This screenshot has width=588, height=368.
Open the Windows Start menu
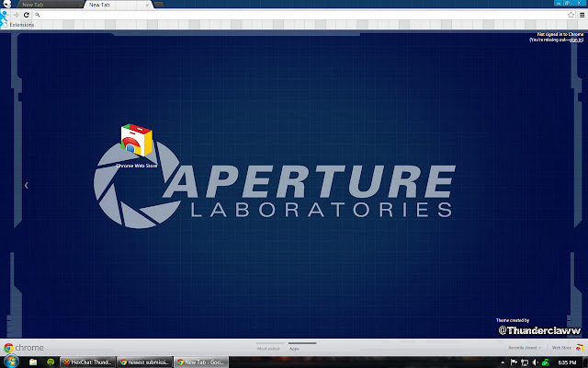tap(10, 362)
